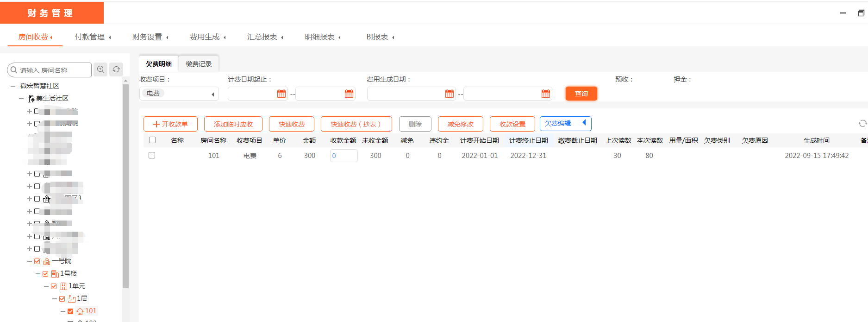Click the room name search field
This screenshot has height=322, width=868.
pyautogui.click(x=50, y=70)
